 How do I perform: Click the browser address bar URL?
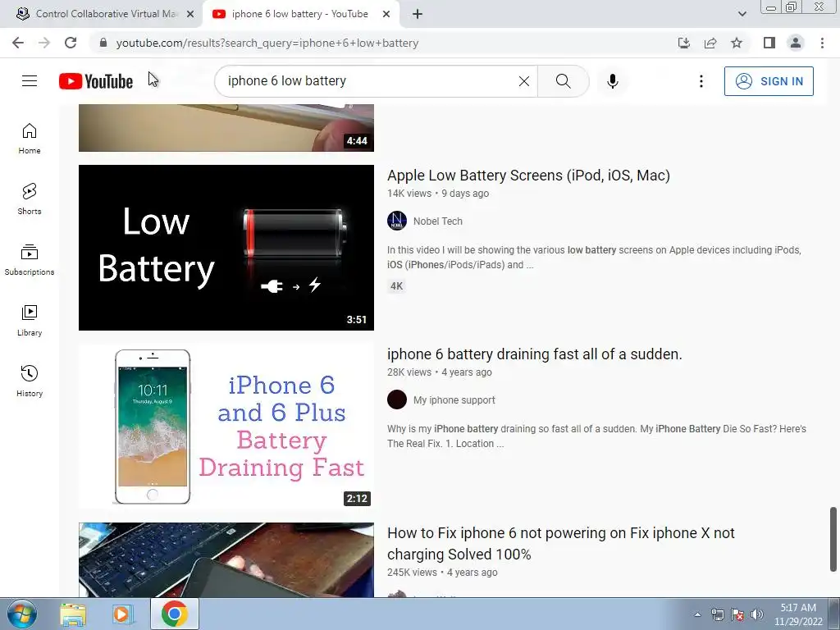267,43
